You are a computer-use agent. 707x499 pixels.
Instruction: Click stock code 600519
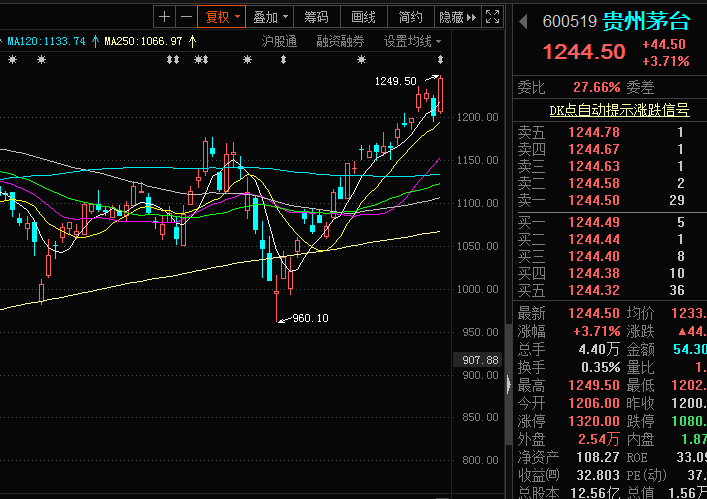pos(569,21)
